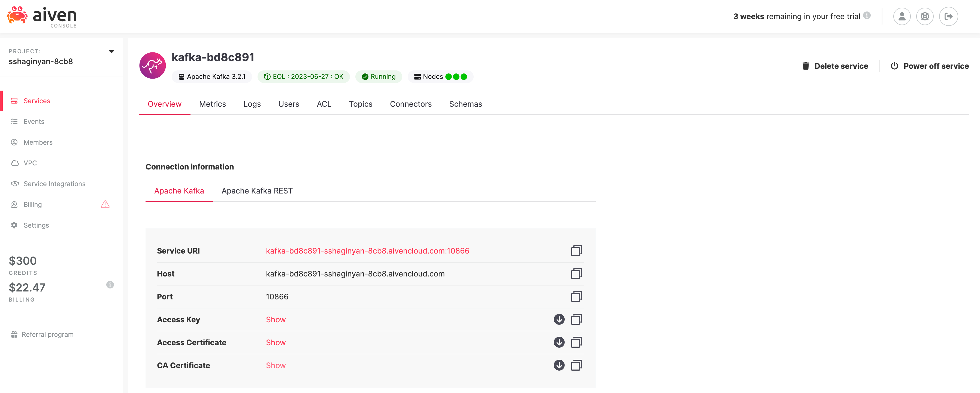
Task: Download the CA Certificate
Action: tap(559, 365)
